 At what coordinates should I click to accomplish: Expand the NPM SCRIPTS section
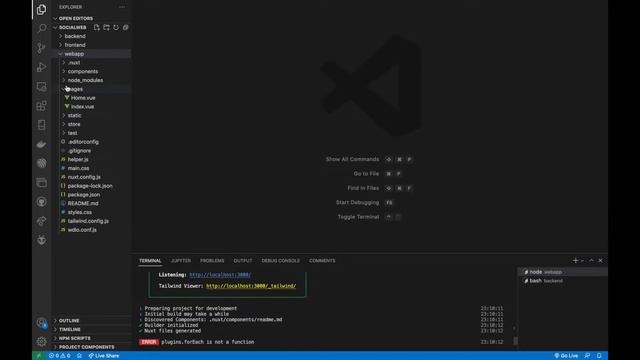point(74,338)
